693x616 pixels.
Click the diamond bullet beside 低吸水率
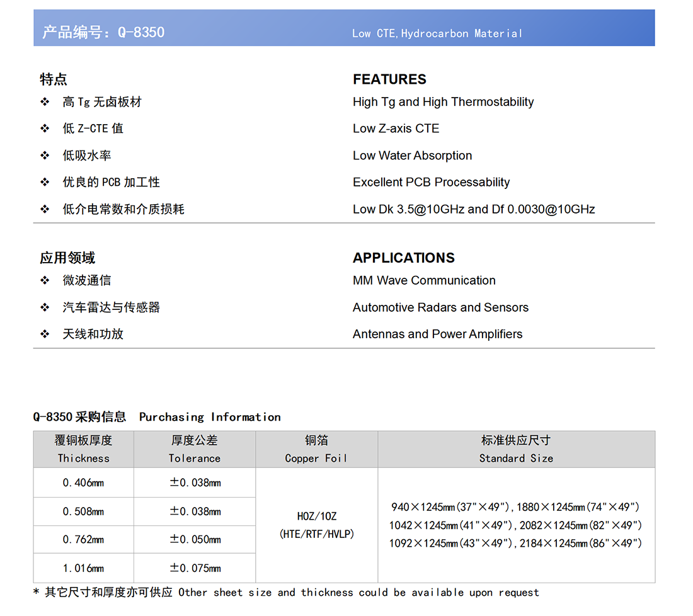[45, 156]
